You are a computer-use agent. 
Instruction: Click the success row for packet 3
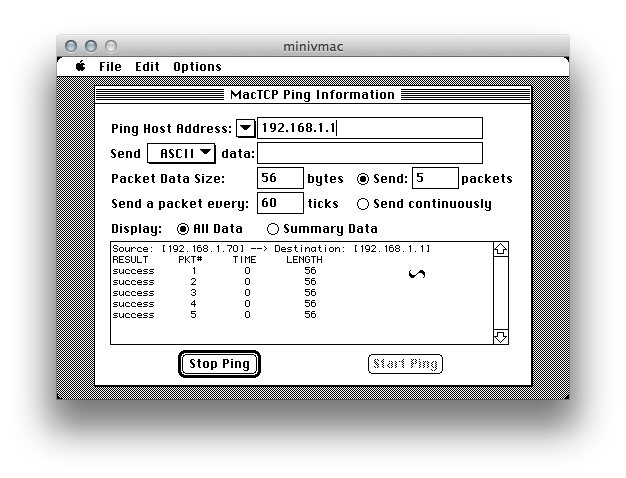[x=214, y=293]
